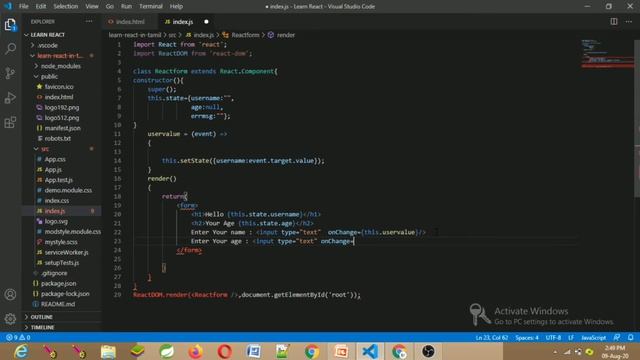Open the Extensions view icon
The image size is (640, 360).
pos(10,122)
